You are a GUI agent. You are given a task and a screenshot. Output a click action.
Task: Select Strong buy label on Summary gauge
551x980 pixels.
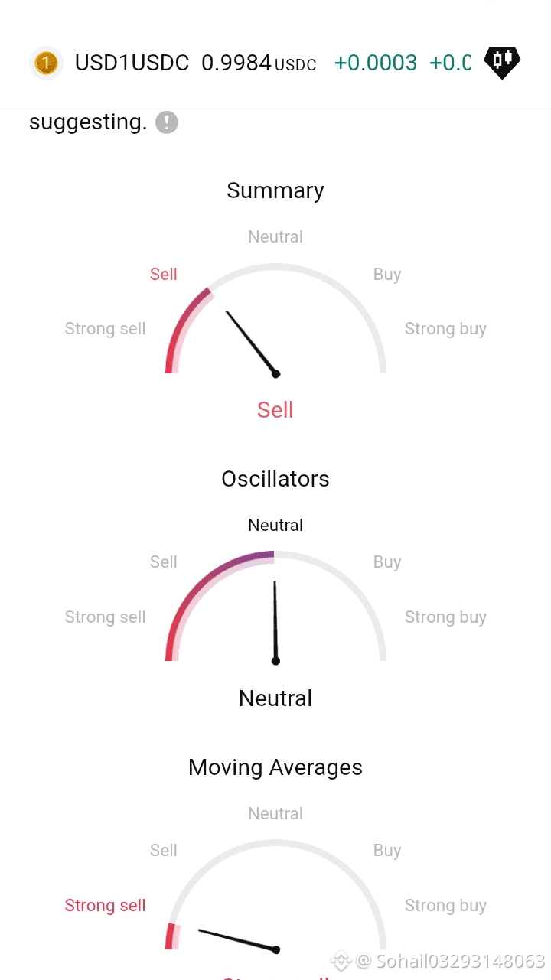(x=445, y=329)
